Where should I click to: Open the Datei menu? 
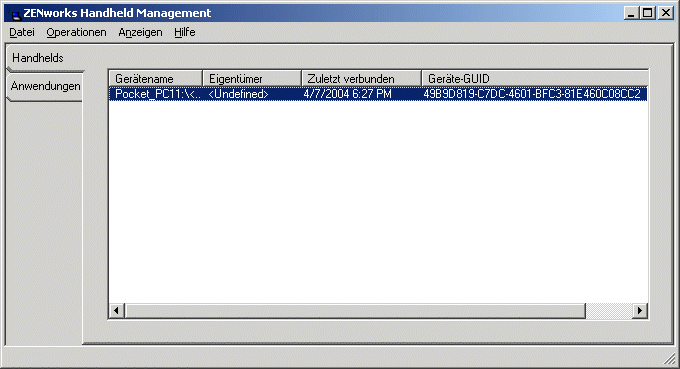(x=22, y=33)
